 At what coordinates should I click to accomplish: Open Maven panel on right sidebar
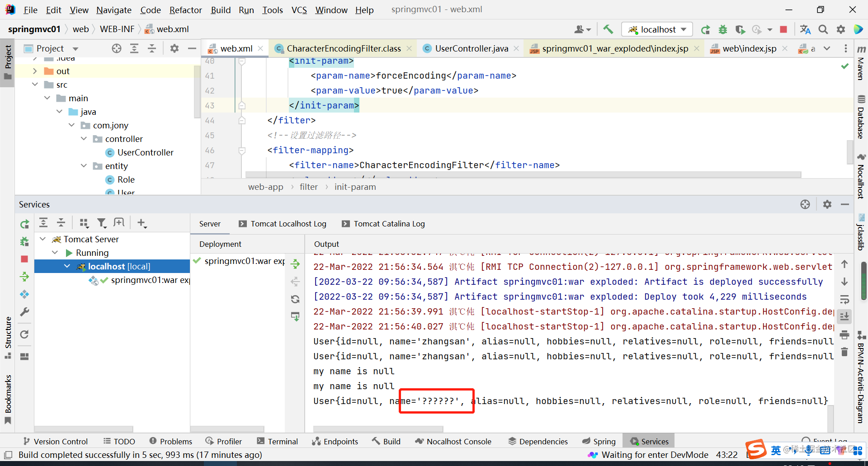[x=861, y=63]
